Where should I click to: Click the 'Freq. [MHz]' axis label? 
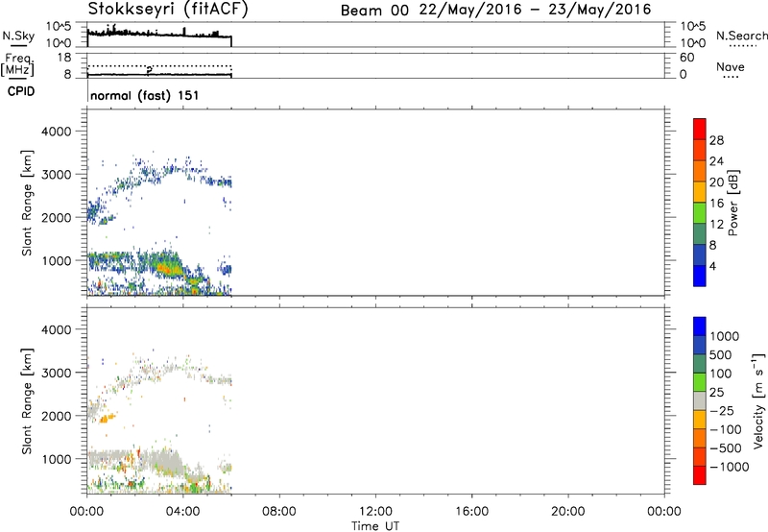[18, 63]
